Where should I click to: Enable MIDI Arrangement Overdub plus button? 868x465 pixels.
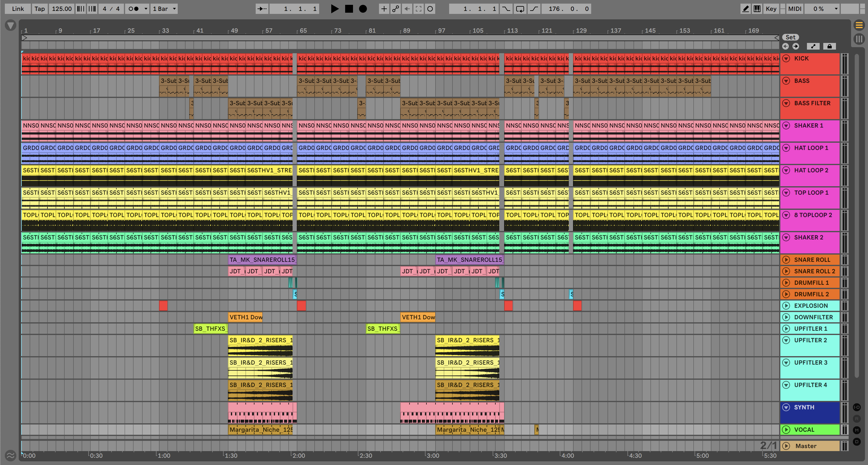tap(384, 9)
